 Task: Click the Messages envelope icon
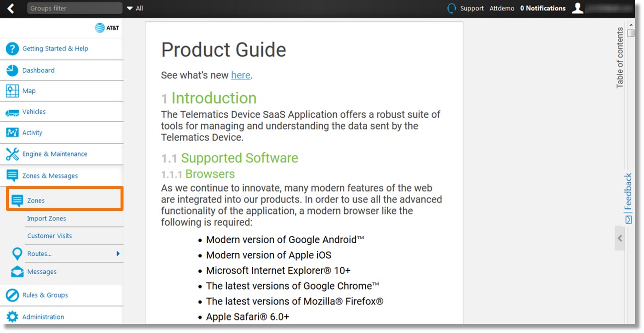pos(17,272)
